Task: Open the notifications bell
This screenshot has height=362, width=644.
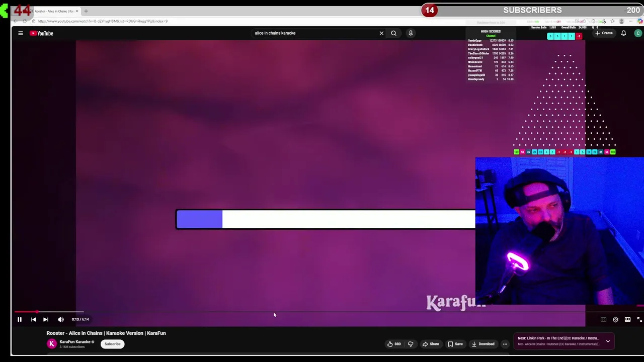Action: 623,33
